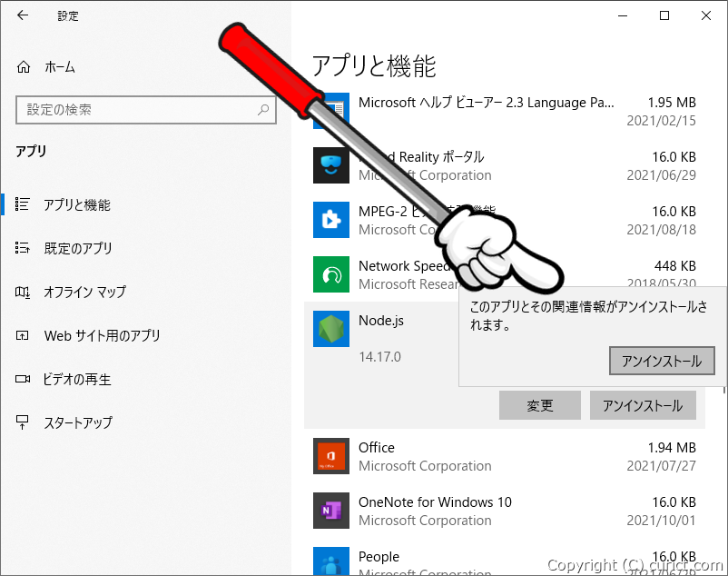The height and width of the screenshot is (576, 728).
Task: Select the OneNote for Windows 10 icon
Action: 331,511
